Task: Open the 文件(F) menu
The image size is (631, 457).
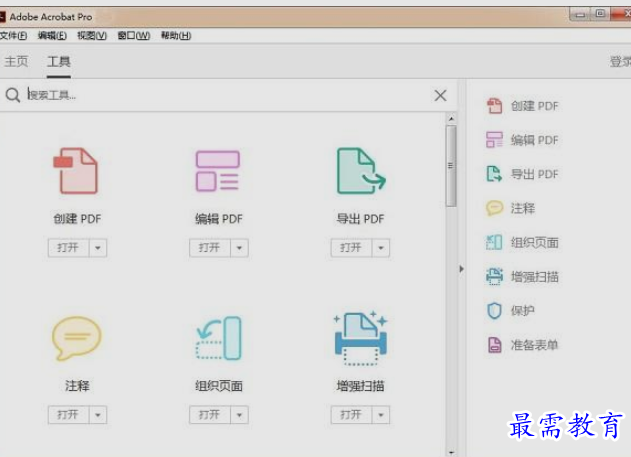Action: click(13, 36)
